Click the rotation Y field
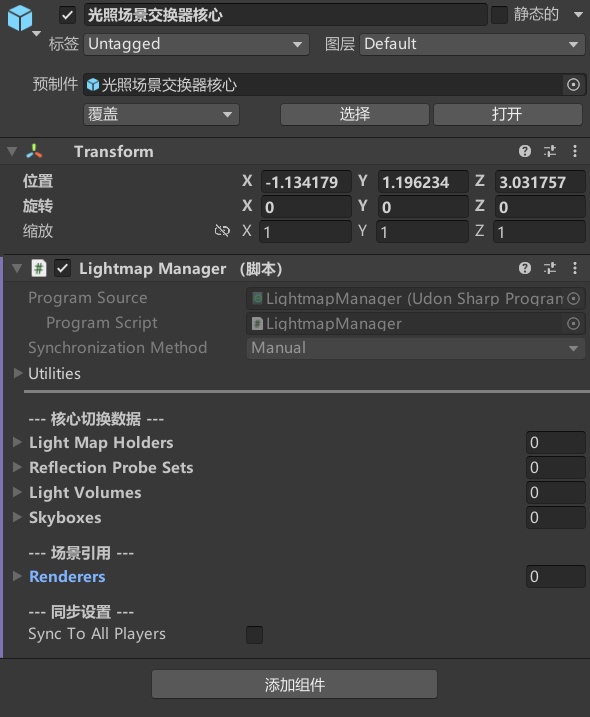This screenshot has width=590, height=717. click(x=423, y=207)
